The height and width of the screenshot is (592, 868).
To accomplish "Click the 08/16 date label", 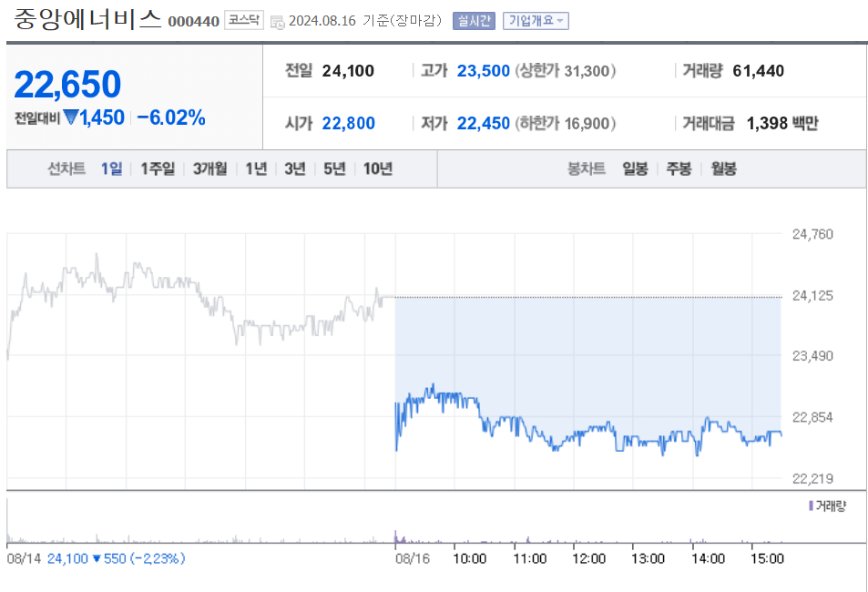I will coord(413,558).
